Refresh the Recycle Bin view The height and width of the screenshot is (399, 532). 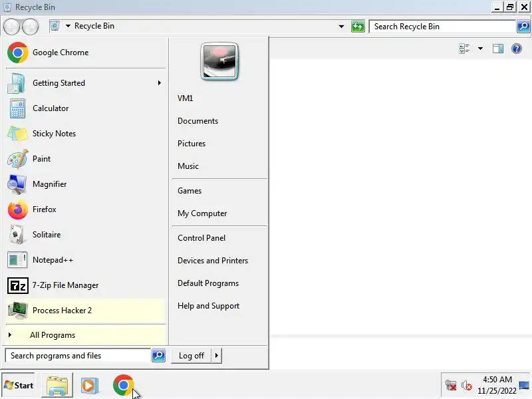[x=358, y=26]
